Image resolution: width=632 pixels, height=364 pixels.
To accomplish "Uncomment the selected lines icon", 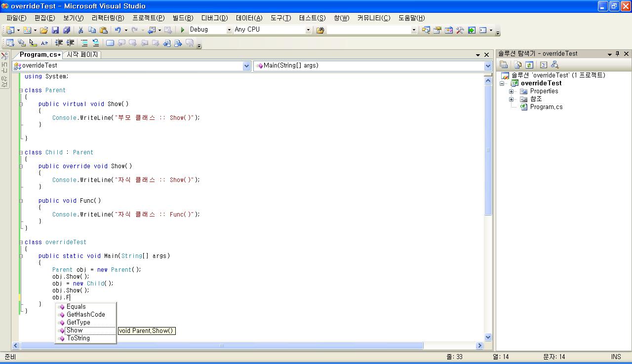I will (x=96, y=43).
